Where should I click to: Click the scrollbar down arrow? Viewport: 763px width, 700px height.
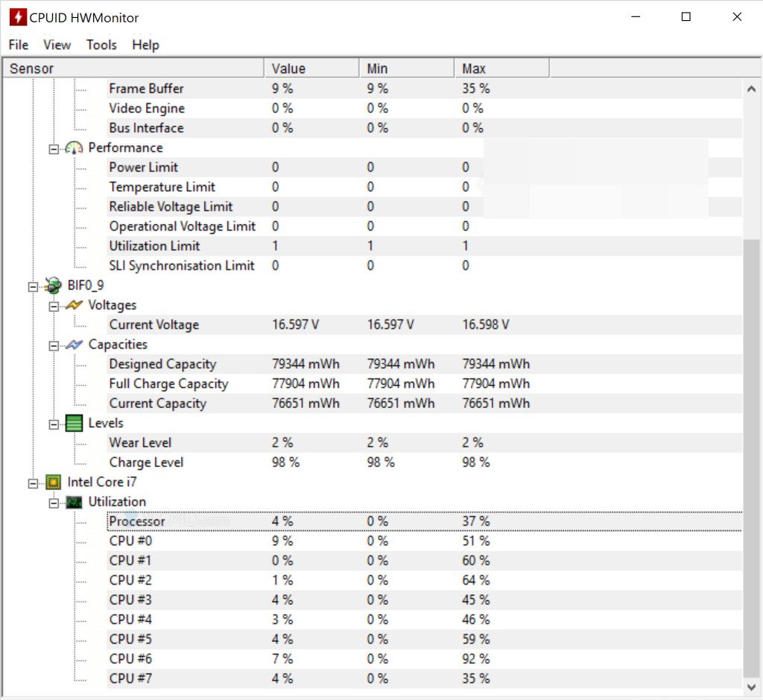coord(752,686)
